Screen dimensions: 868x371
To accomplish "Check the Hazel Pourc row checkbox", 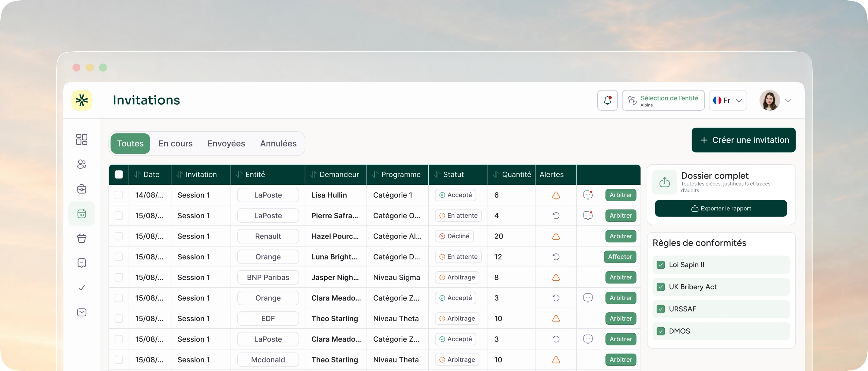I will click(x=119, y=236).
